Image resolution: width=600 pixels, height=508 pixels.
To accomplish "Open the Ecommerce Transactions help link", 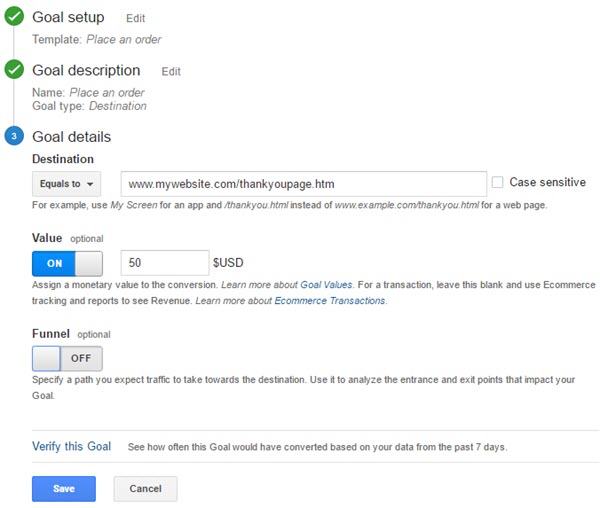I will 330,301.
